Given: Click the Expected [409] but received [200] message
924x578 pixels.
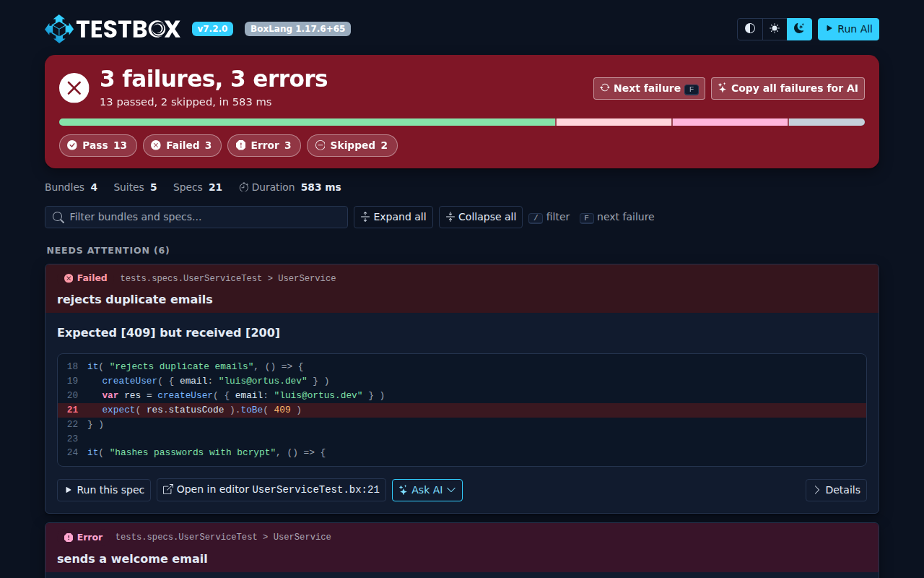Looking at the screenshot, I should click(169, 333).
